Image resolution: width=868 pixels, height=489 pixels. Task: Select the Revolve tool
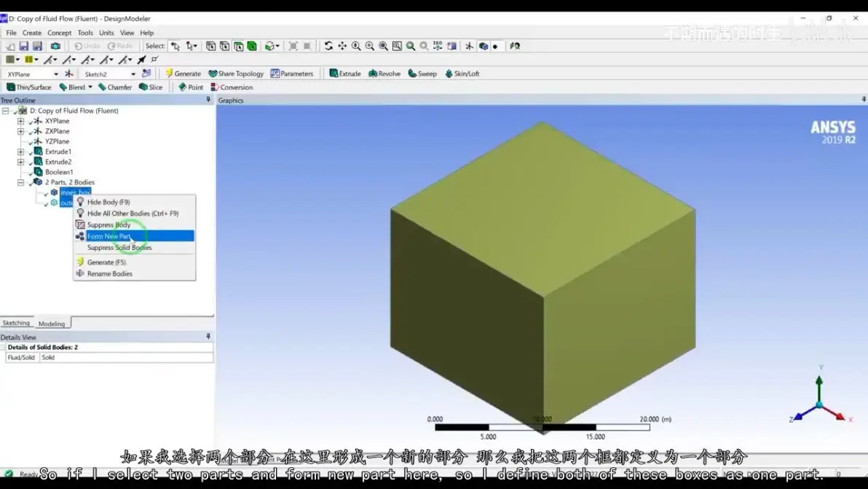[x=384, y=73]
